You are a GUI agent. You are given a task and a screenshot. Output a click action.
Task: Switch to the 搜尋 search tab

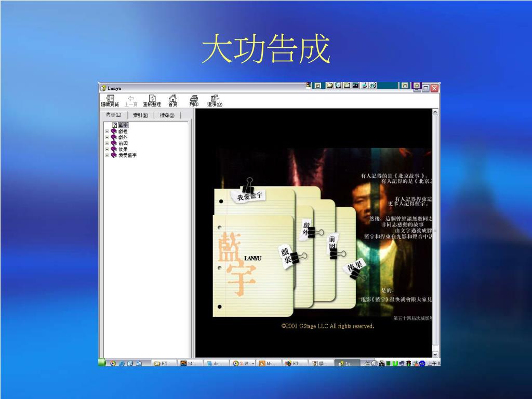(167, 115)
